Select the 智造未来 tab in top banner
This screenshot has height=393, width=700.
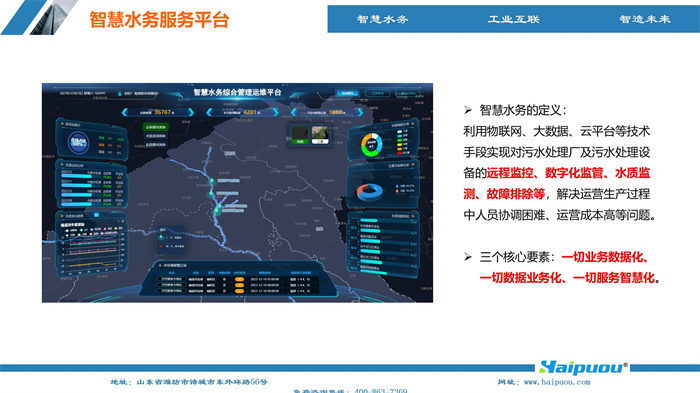pyautogui.click(x=645, y=19)
